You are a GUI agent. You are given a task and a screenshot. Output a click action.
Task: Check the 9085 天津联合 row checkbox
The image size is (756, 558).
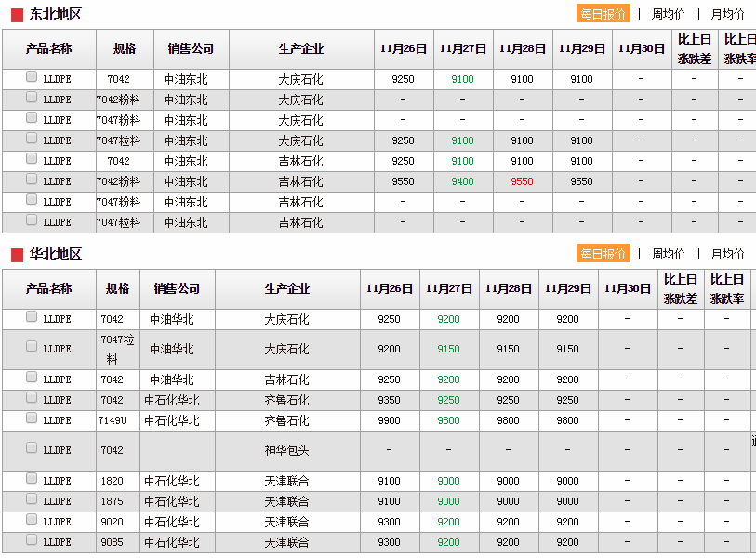32,540
